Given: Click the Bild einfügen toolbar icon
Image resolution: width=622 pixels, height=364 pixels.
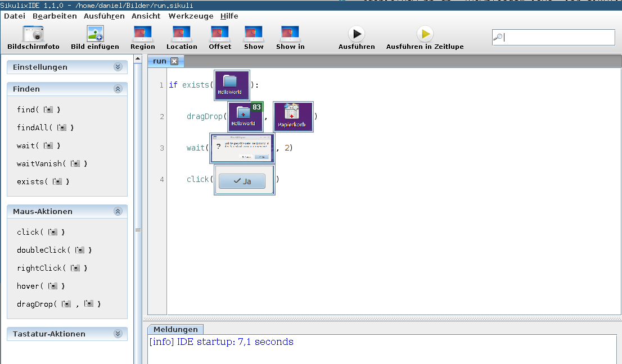Looking at the screenshot, I should (94, 34).
